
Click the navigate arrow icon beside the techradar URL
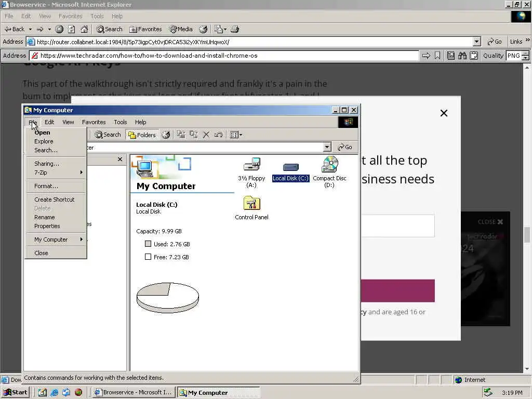click(x=426, y=56)
